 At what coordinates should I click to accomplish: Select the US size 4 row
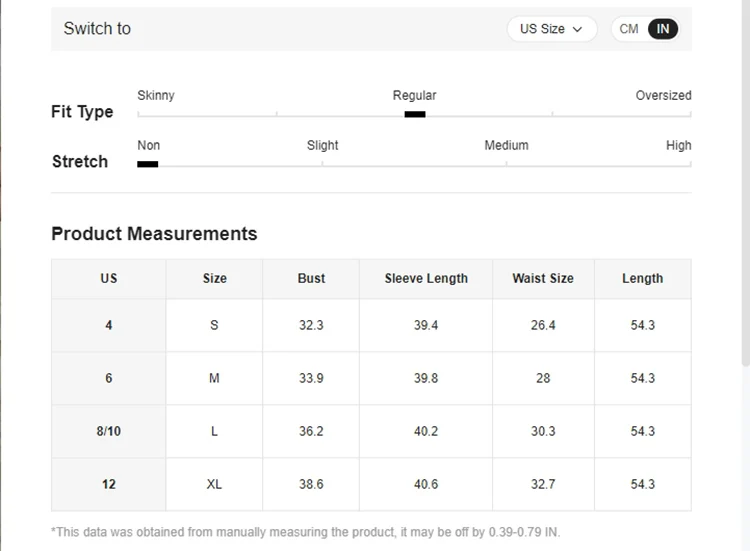tap(109, 325)
